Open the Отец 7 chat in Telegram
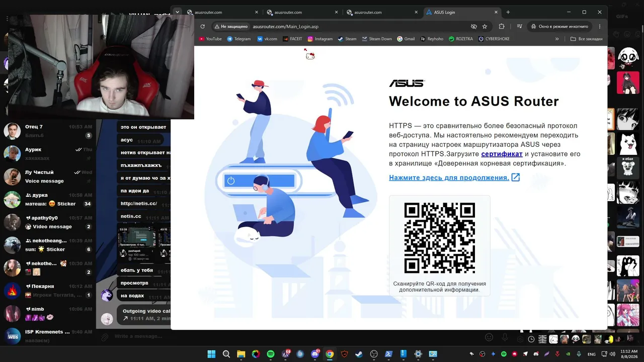Screen dimensions: 644x362 click(48, 131)
